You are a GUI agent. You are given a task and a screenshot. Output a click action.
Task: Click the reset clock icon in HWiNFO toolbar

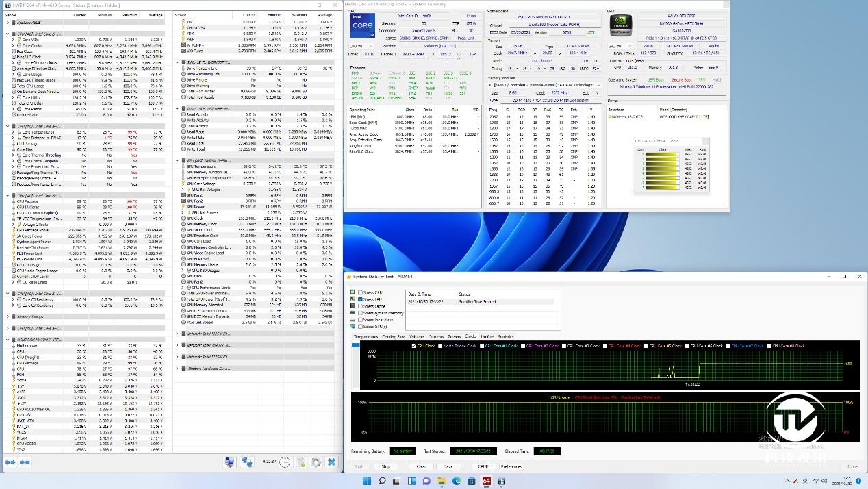pyautogui.click(x=284, y=462)
